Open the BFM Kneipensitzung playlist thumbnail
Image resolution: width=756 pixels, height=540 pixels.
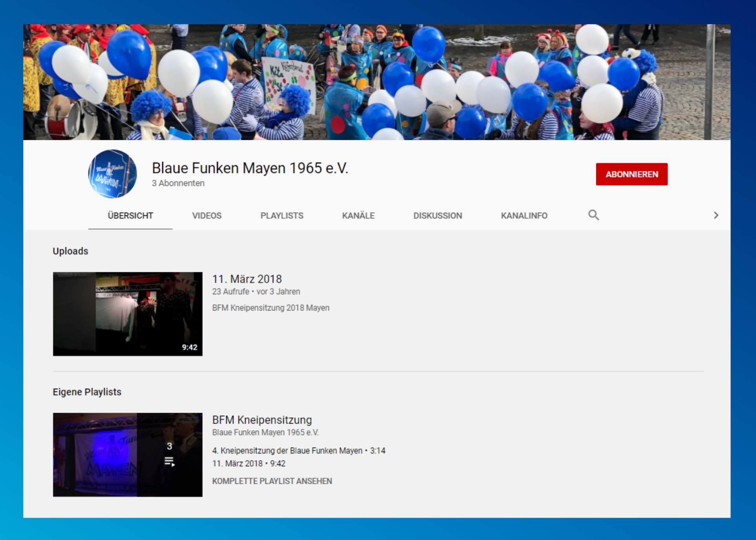pyautogui.click(x=128, y=455)
